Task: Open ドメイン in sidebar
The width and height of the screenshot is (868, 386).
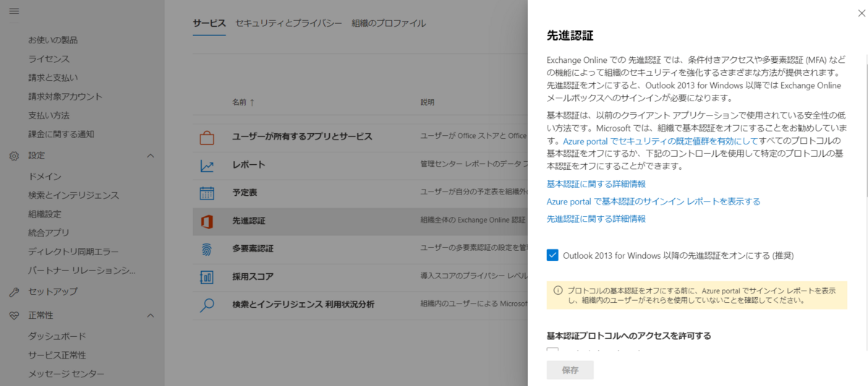Action: tap(45, 176)
